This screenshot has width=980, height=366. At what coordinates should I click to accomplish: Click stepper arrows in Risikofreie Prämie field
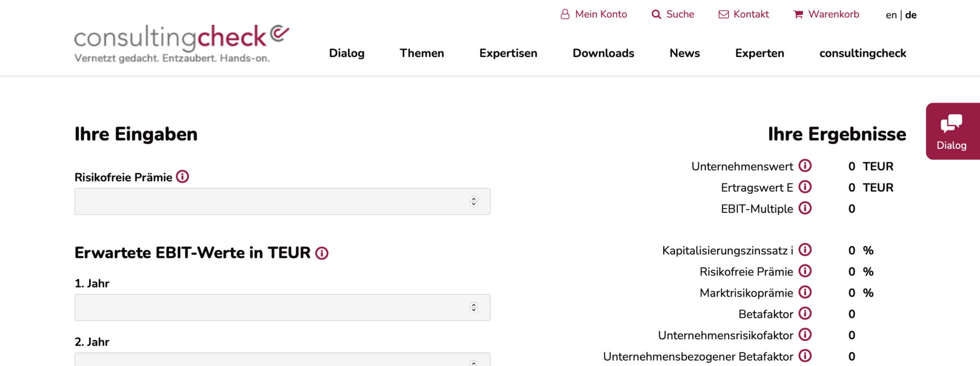pos(474,201)
